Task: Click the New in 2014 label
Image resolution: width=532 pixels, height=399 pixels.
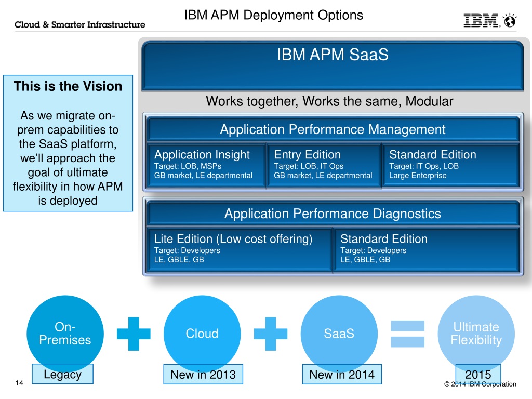Action: point(342,374)
